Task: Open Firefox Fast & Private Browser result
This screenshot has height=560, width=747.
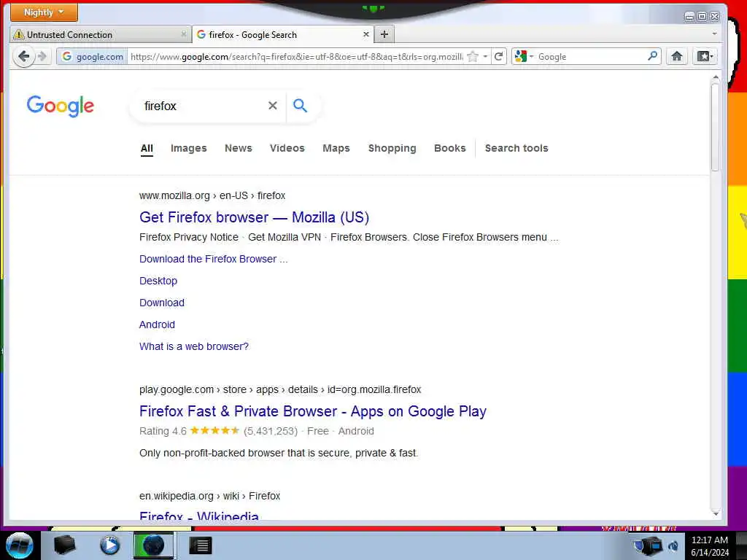Action: click(312, 411)
